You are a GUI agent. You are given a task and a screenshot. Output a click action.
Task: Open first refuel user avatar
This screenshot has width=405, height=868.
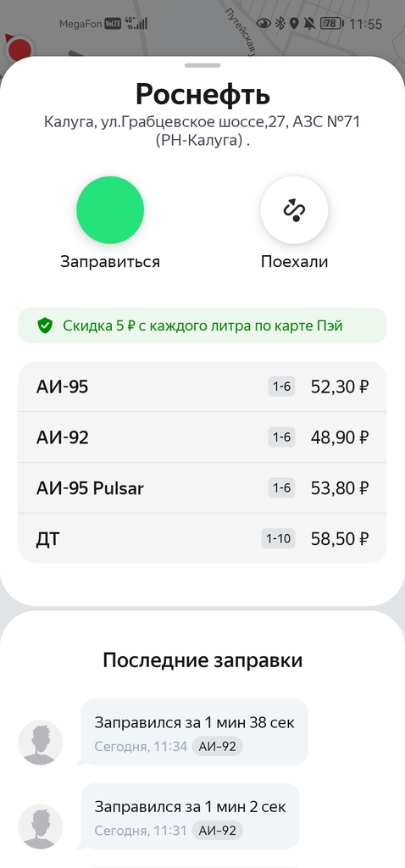(x=41, y=743)
